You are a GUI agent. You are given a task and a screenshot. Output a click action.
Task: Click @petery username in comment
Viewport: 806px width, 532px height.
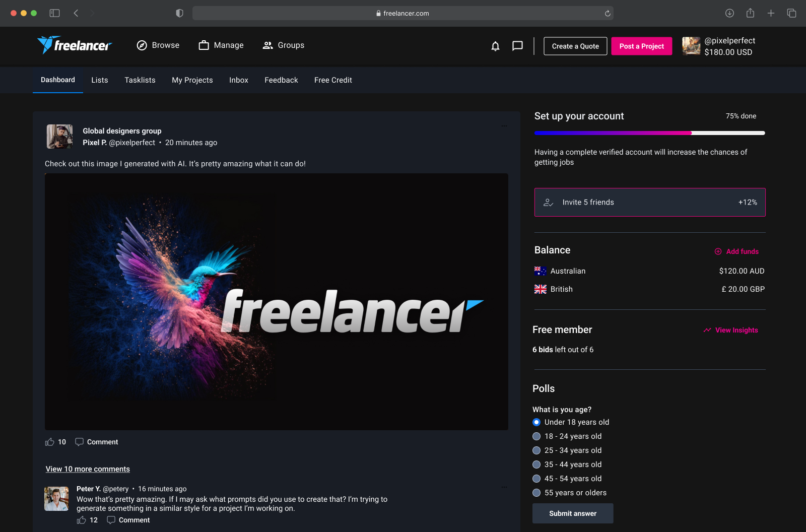116,489
